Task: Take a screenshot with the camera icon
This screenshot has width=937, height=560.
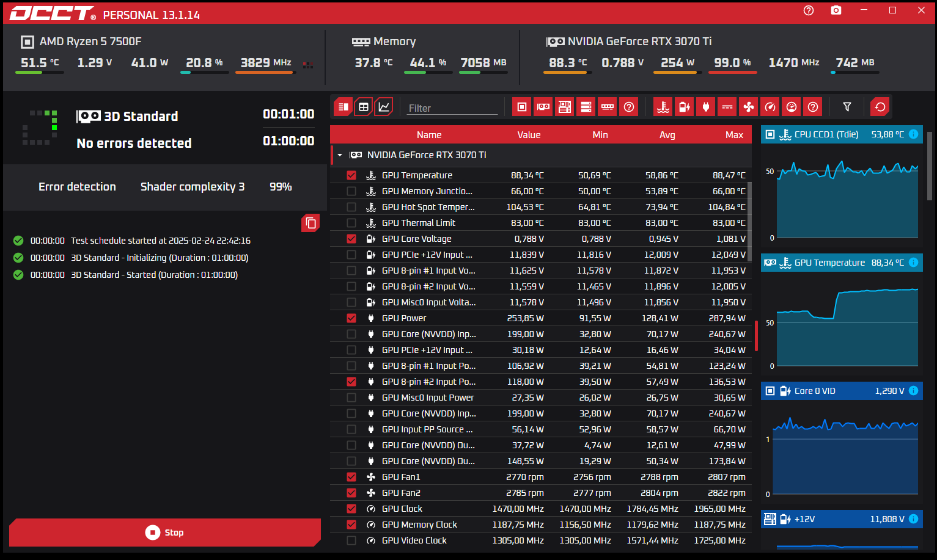Action: pos(836,10)
